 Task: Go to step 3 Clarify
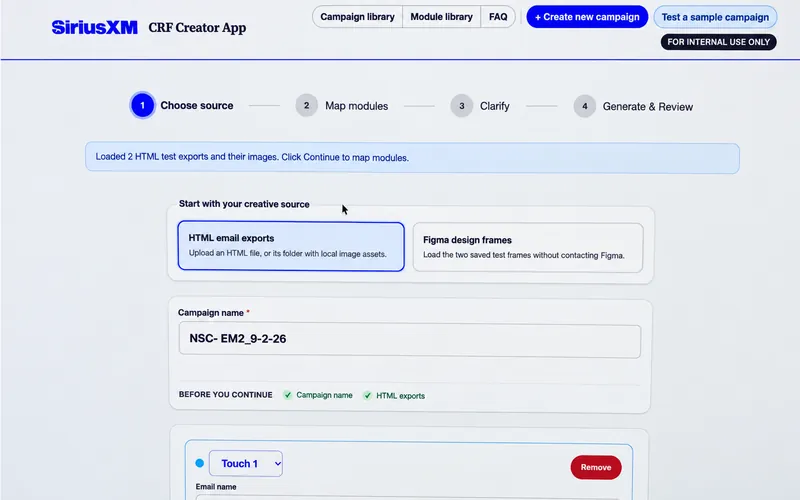(480, 106)
